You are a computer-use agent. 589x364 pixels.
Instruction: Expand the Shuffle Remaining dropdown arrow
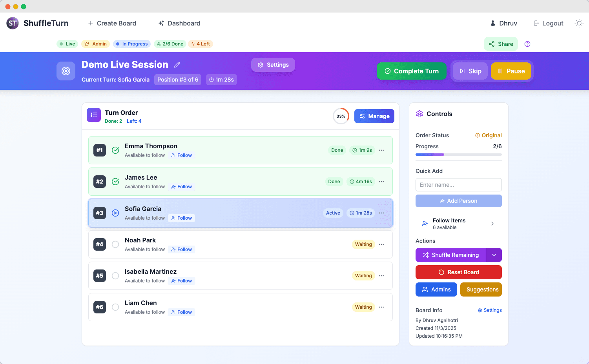494,255
